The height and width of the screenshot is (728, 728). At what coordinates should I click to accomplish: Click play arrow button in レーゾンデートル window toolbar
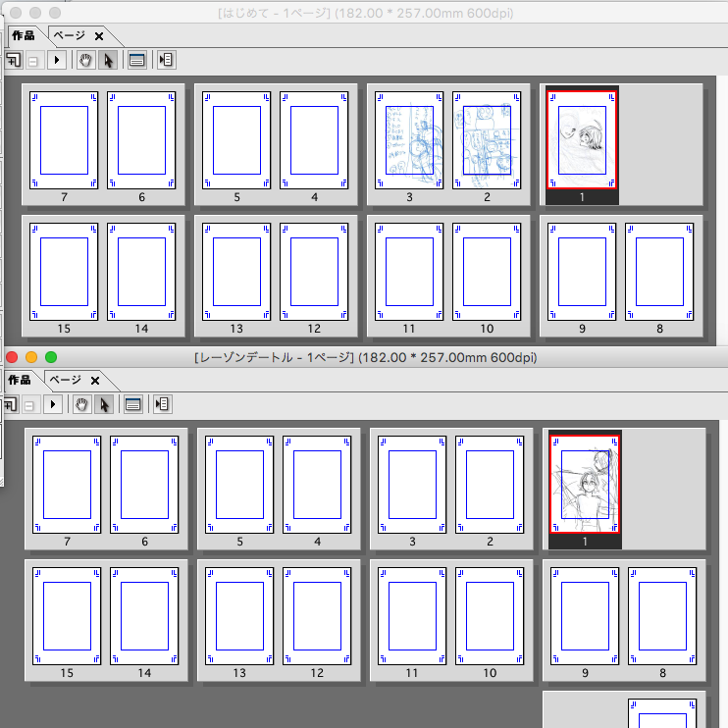[53, 405]
